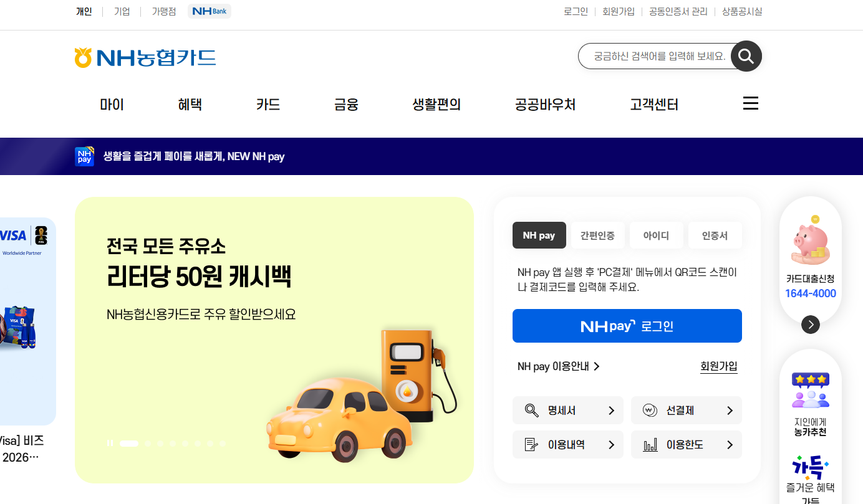Open NH pay 이용안내 chevron link
863x504 pixels.
(x=559, y=366)
